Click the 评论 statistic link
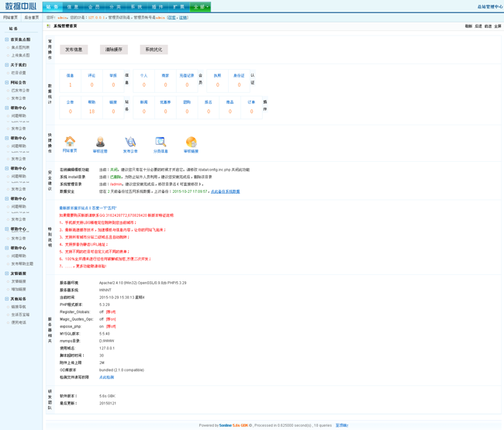504x430 pixels. pos(91,75)
